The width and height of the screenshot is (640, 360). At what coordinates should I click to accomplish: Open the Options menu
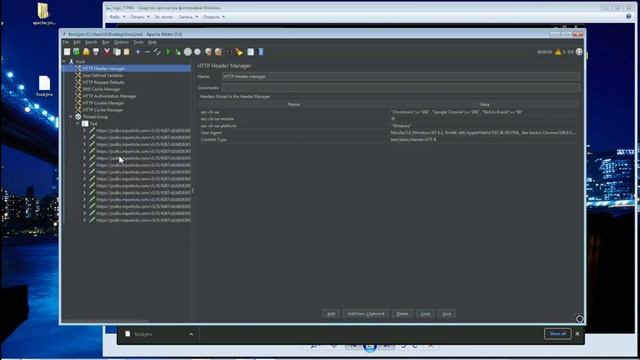tap(121, 42)
